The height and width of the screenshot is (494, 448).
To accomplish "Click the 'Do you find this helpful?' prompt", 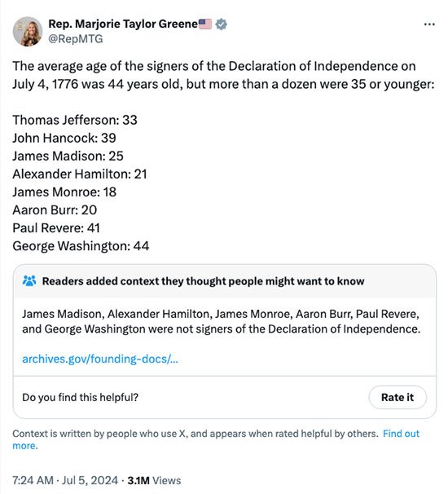I will click(x=81, y=397).
